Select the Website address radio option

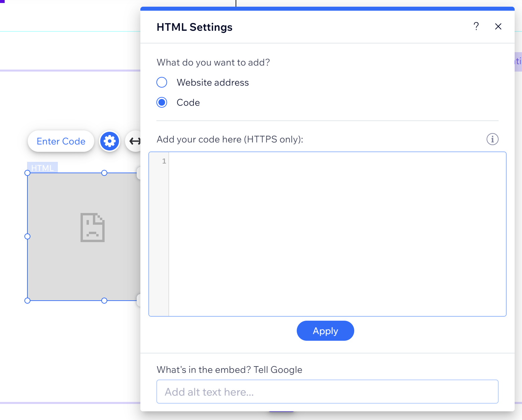[162, 82]
